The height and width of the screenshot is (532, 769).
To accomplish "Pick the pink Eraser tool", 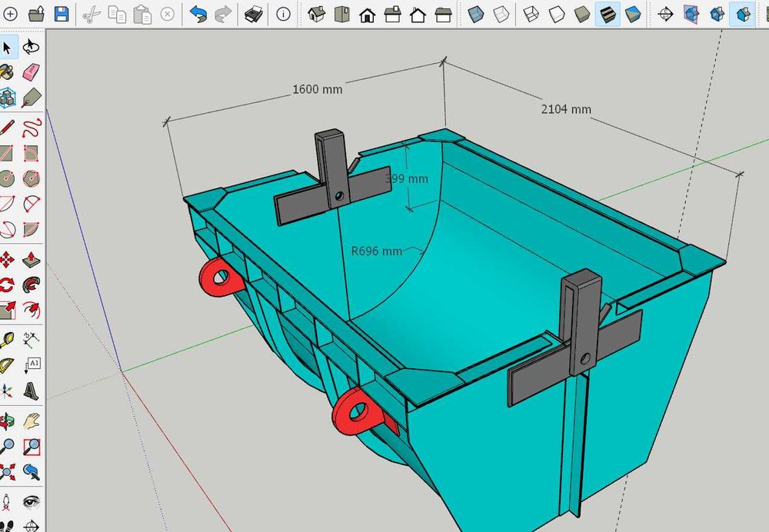I will pyautogui.click(x=31, y=72).
